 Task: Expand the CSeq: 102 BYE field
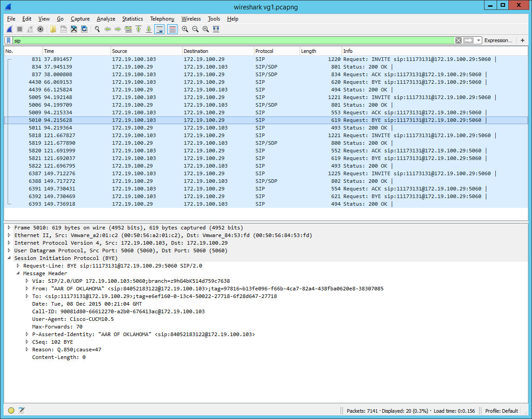27,342
